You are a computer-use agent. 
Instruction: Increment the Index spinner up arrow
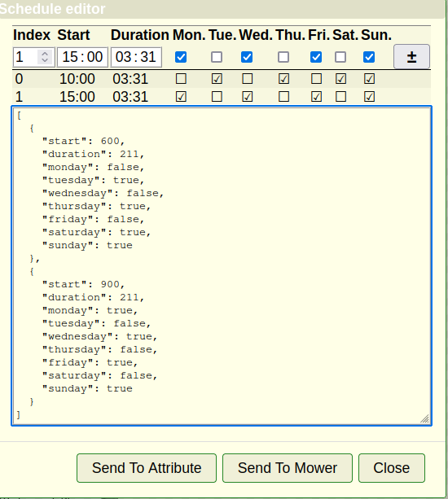(45, 54)
